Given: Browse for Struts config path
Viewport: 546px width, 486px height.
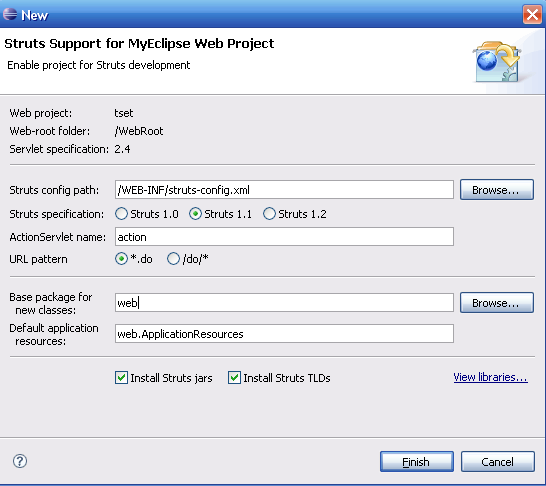Looking at the screenshot, I should tap(497, 190).
